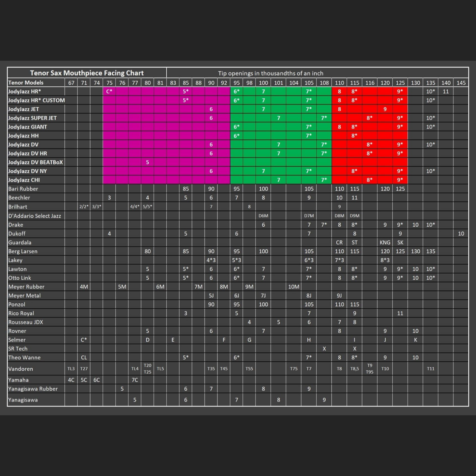Select the Yanagisawa Rubber row label
The image size is (476, 476).
point(33,389)
